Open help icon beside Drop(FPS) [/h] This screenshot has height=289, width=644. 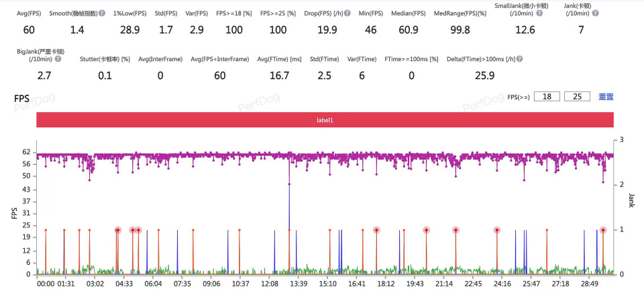(x=347, y=13)
